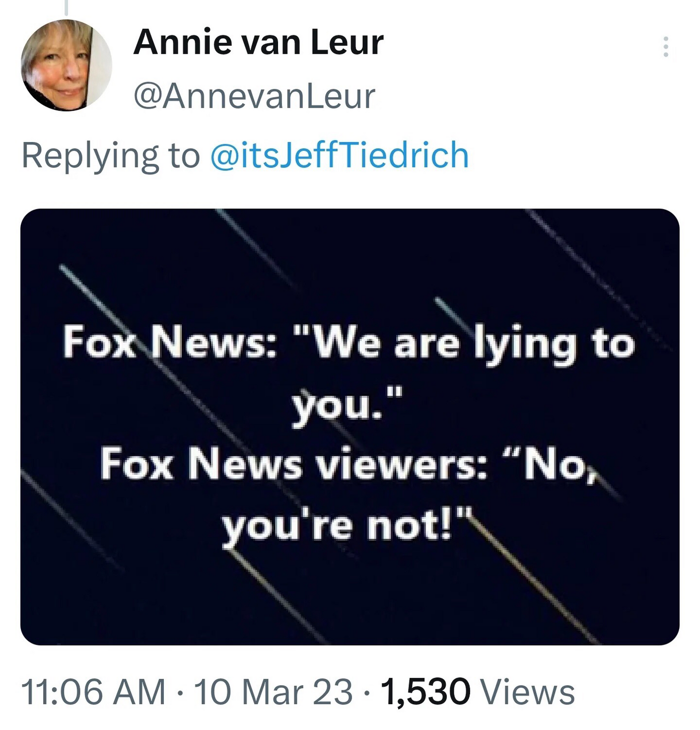Open the 1,530 view count

pos(425,692)
